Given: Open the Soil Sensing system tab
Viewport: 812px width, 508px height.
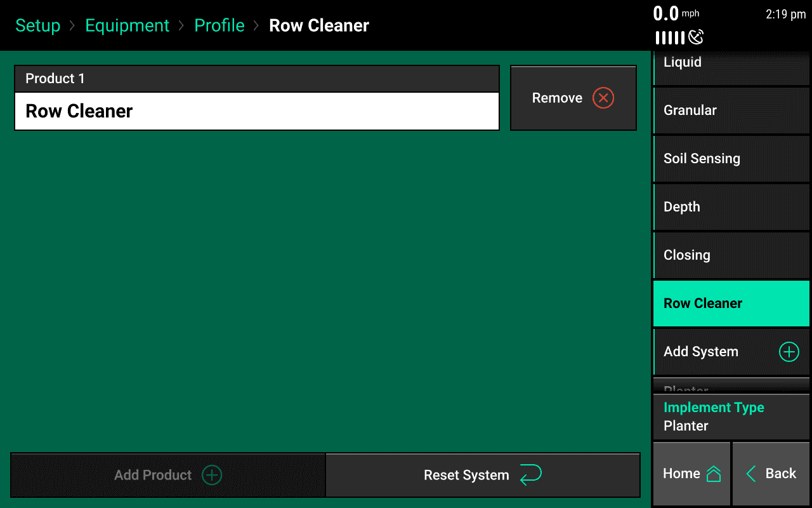Looking at the screenshot, I should [731, 159].
